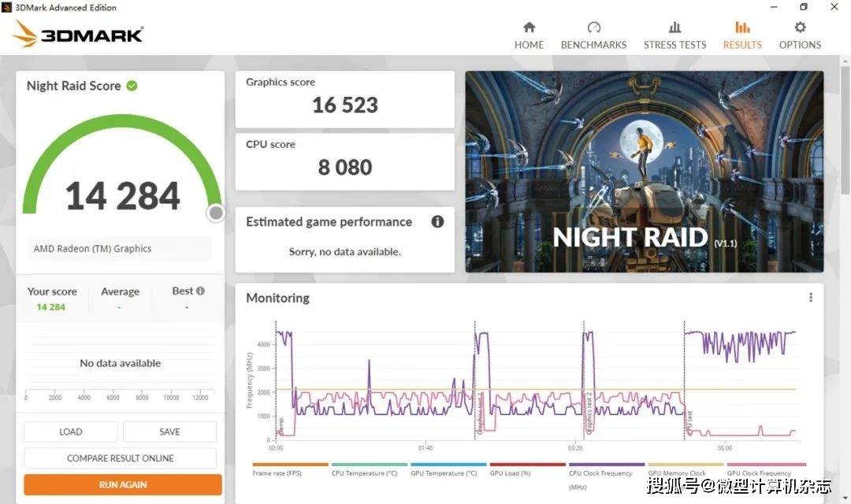Click the Graphics score value 16 523

[344, 105]
